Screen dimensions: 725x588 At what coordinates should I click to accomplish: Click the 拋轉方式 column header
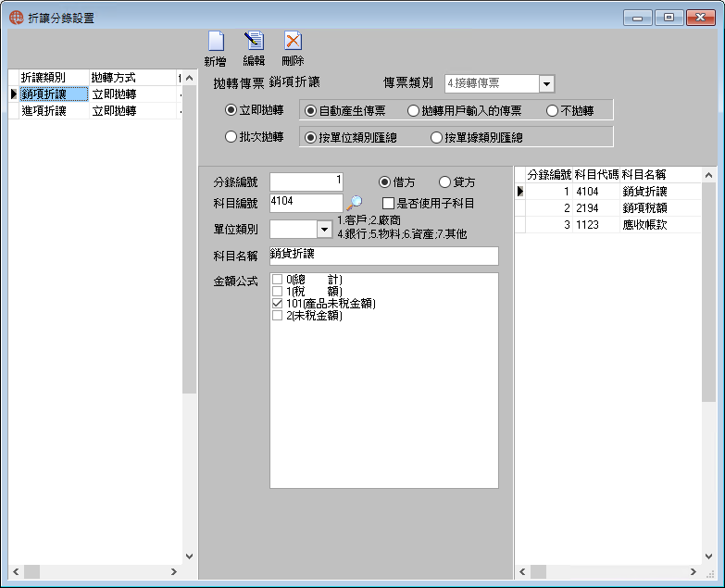[x=132, y=78]
